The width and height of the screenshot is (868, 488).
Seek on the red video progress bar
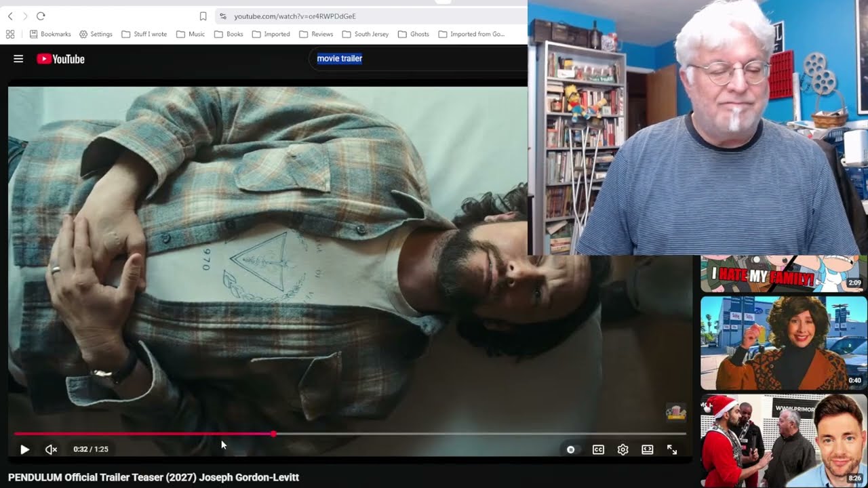(x=350, y=434)
